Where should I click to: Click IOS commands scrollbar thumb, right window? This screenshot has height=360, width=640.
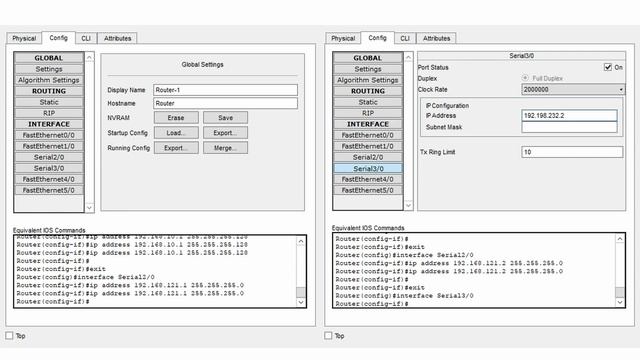620,292
